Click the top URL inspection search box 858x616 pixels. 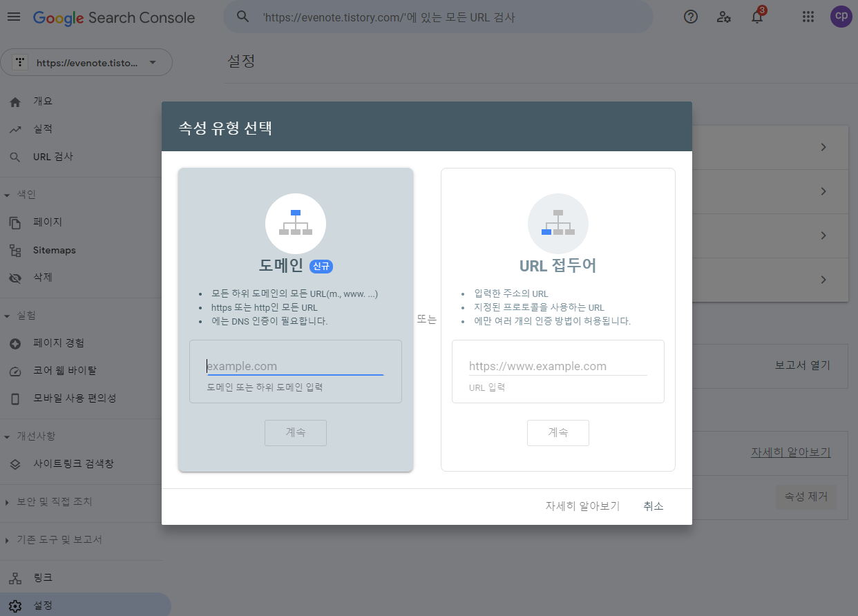(x=438, y=17)
